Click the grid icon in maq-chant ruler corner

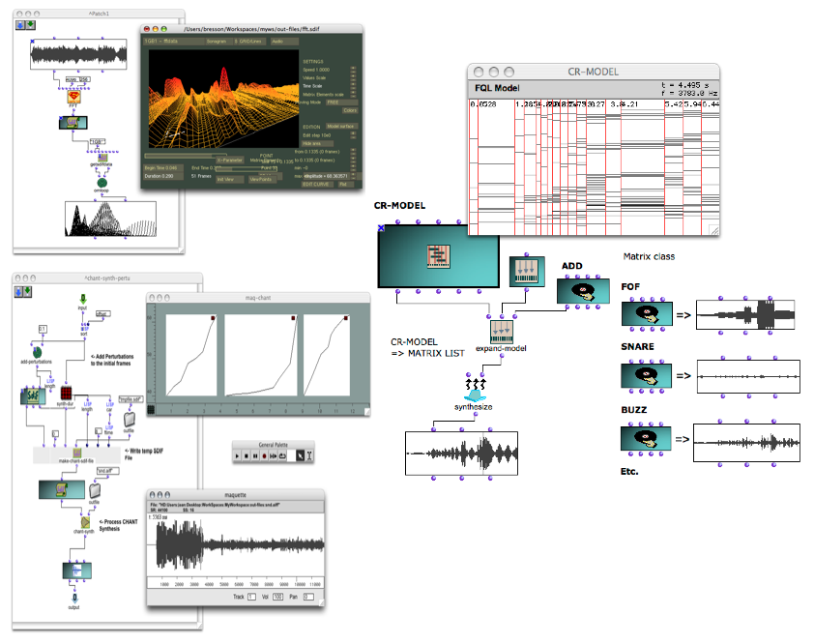coord(151,410)
